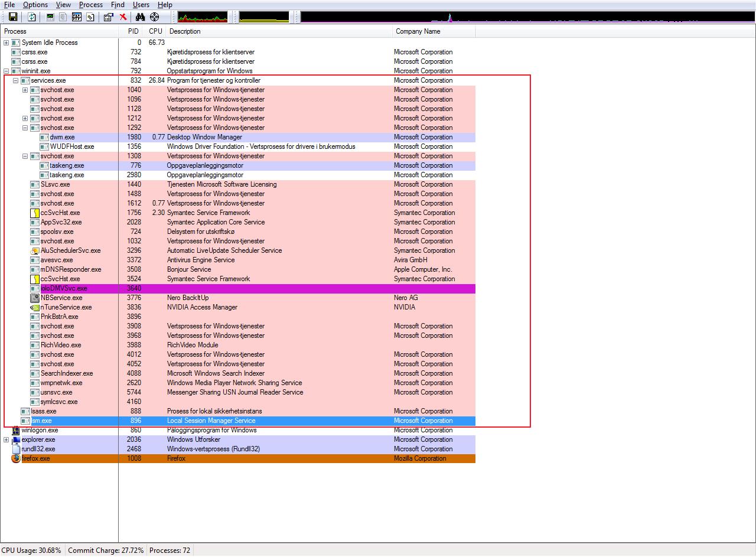Expand svchost.exe with PID 1212
756x557 pixels.
tap(25, 118)
